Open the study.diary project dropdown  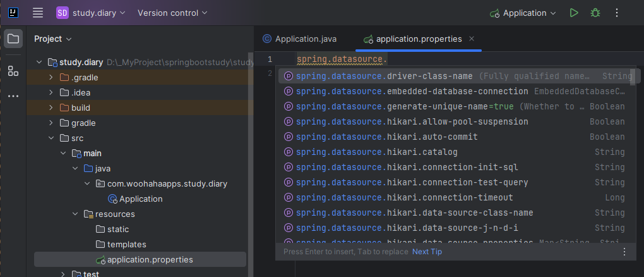coord(91,13)
